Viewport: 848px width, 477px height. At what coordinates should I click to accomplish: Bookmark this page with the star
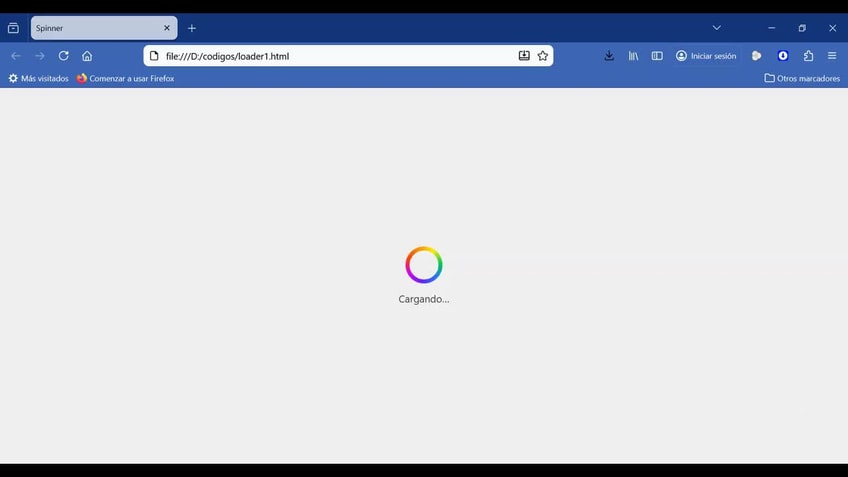[543, 56]
